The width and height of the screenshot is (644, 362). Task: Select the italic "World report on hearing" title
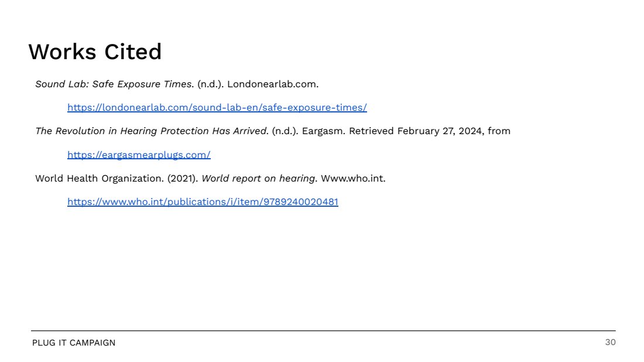click(x=258, y=179)
